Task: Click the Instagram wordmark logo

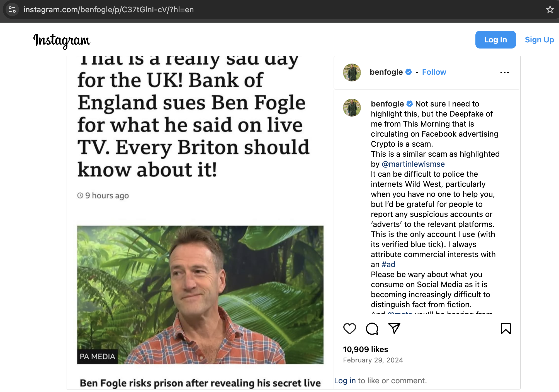Action: [62, 40]
